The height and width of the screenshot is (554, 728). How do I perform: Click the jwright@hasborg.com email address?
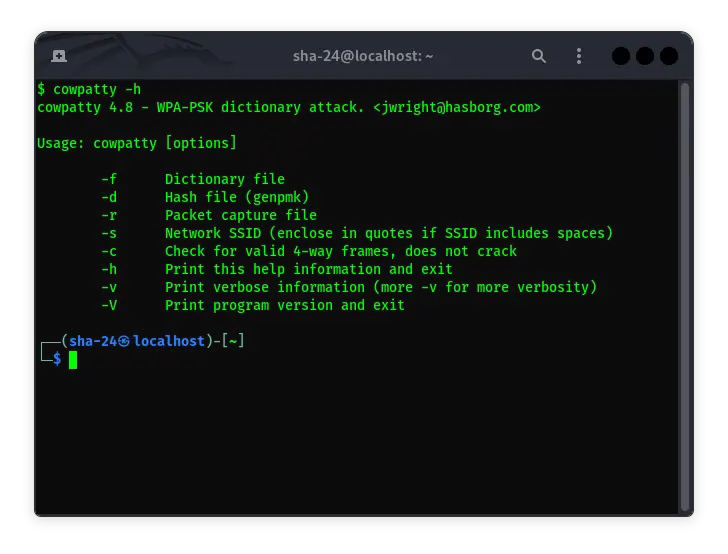[x=456, y=107]
